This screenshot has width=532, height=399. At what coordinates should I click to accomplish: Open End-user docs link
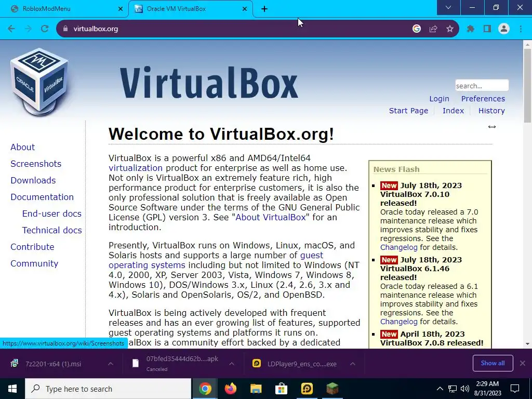tap(52, 214)
